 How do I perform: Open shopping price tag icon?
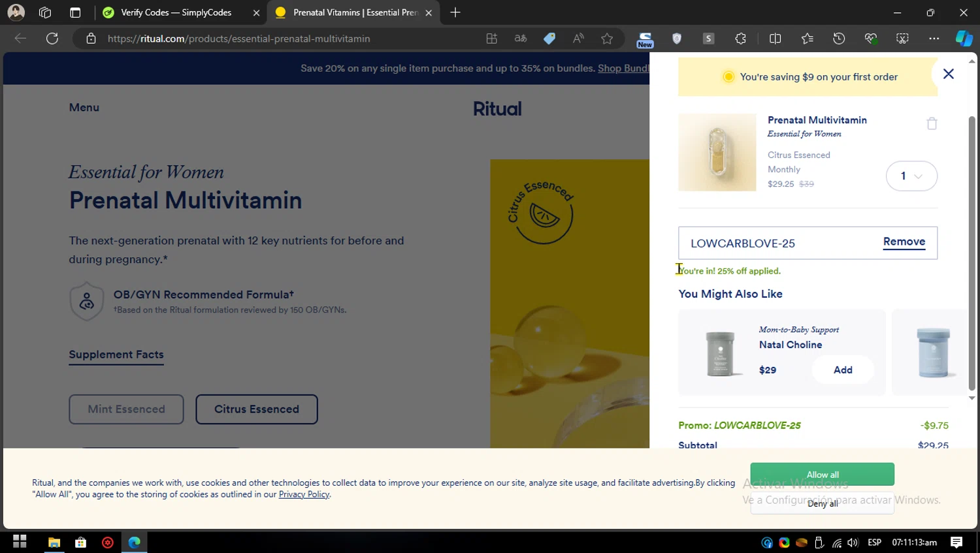549,39
